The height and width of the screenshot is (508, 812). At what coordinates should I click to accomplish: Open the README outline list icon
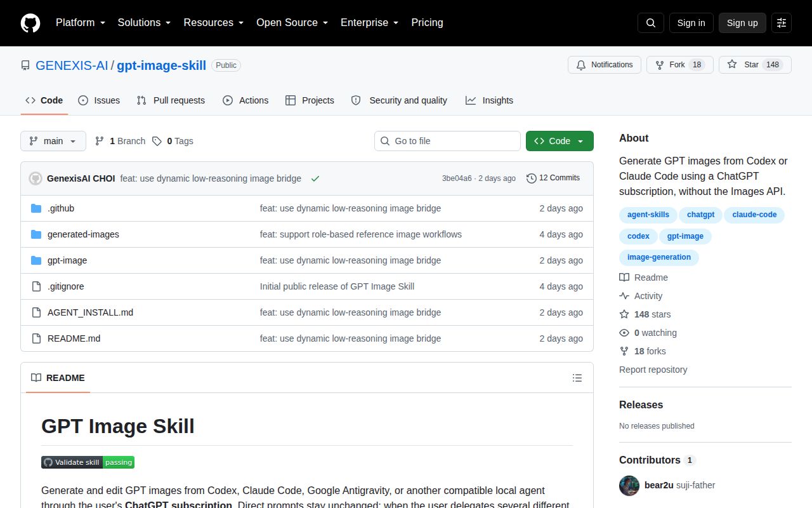(x=577, y=378)
